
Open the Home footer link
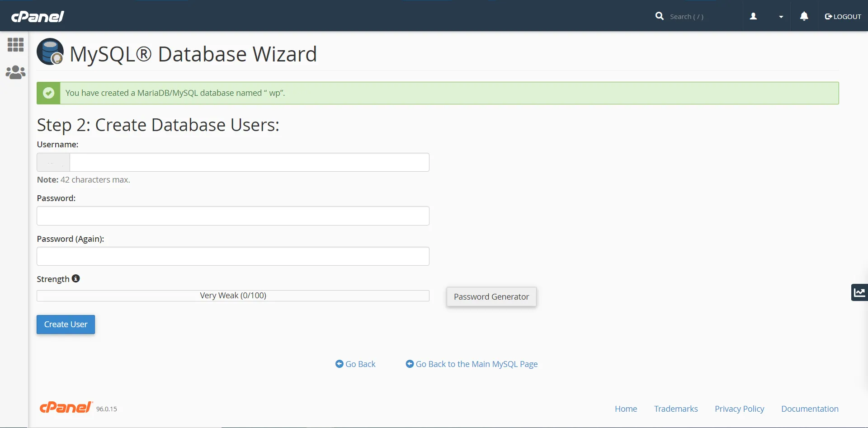626,409
